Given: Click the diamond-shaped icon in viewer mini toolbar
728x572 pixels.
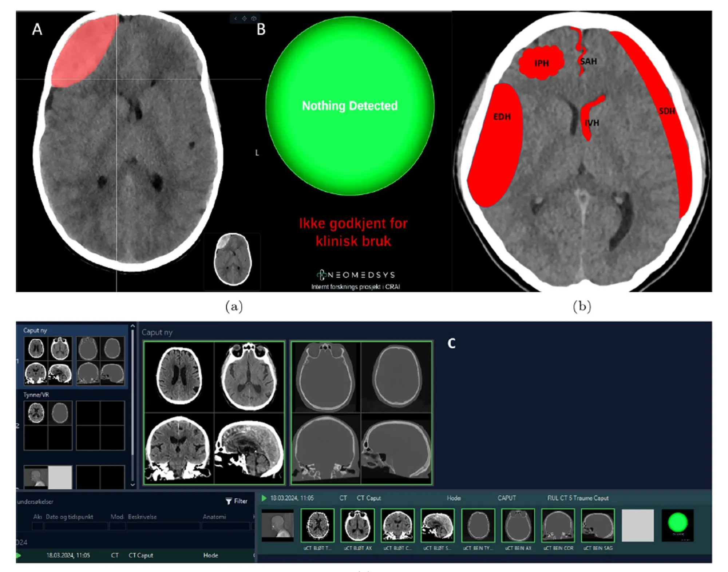Looking at the screenshot, I should point(244,18).
